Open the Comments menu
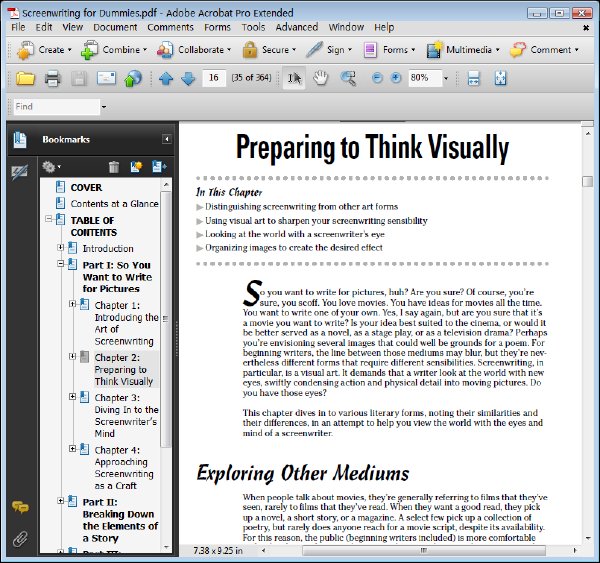Image resolution: width=600 pixels, height=563 pixels. click(170, 27)
